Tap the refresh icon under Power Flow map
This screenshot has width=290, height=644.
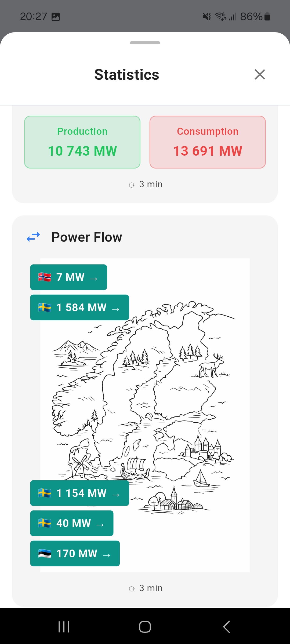pos(132,589)
